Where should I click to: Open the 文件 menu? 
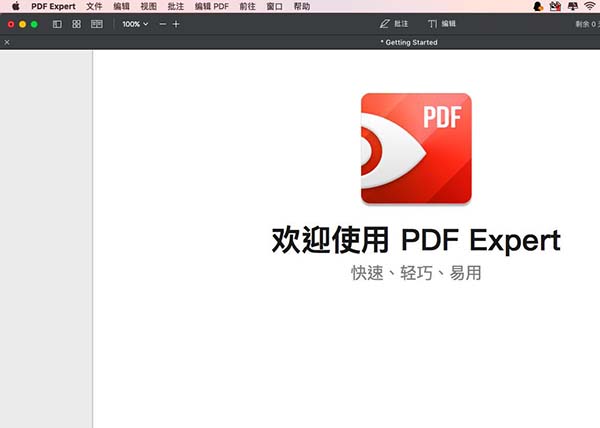(x=94, y=7)
